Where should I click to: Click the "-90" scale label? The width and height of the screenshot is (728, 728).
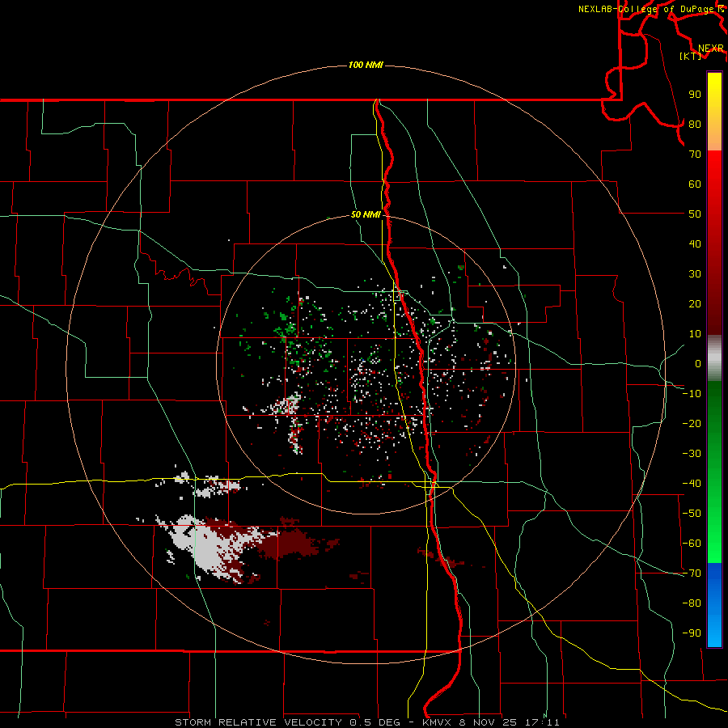692,633
